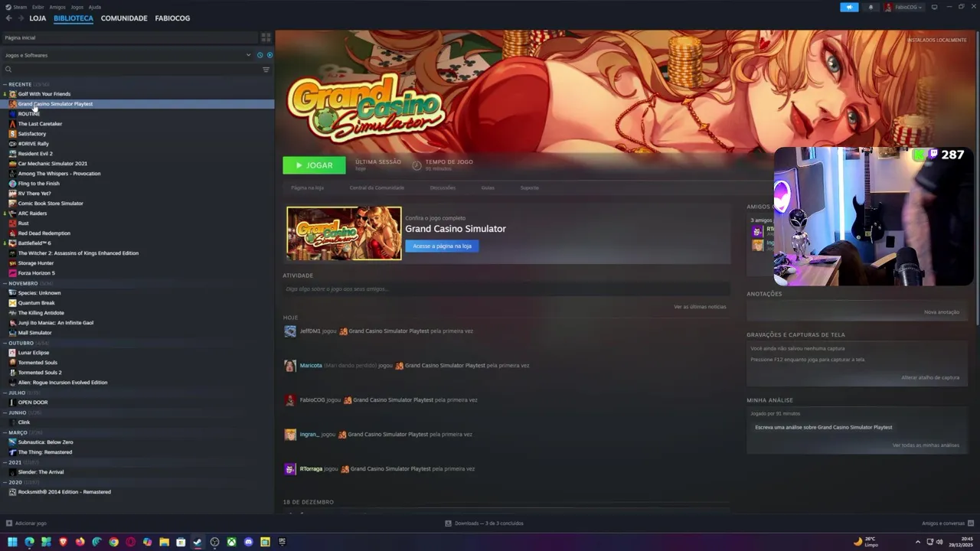Select Quantum Break in library
The image size is (980, 551).
[37, 303]
